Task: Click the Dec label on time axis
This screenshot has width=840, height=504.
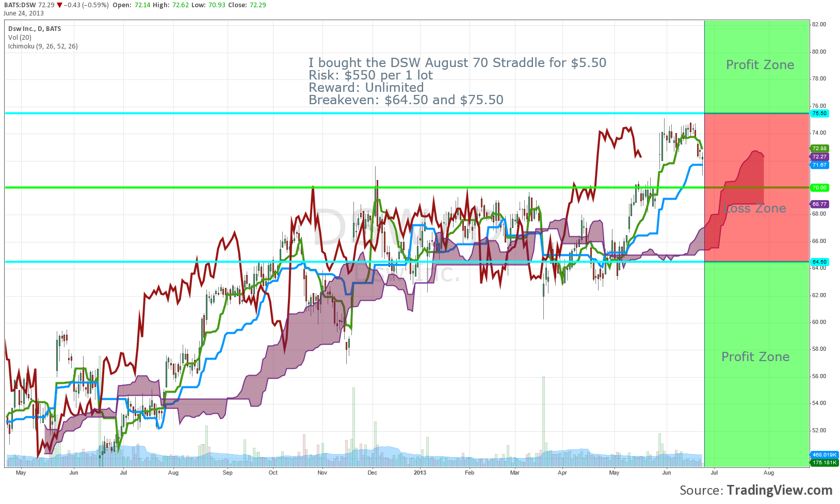Action: pos(372,473)
